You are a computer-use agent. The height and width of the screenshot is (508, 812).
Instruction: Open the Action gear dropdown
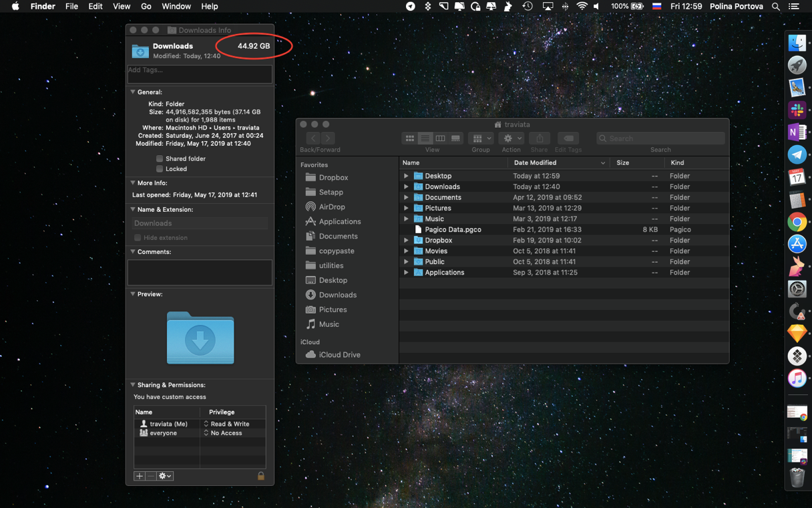(511, 138)
